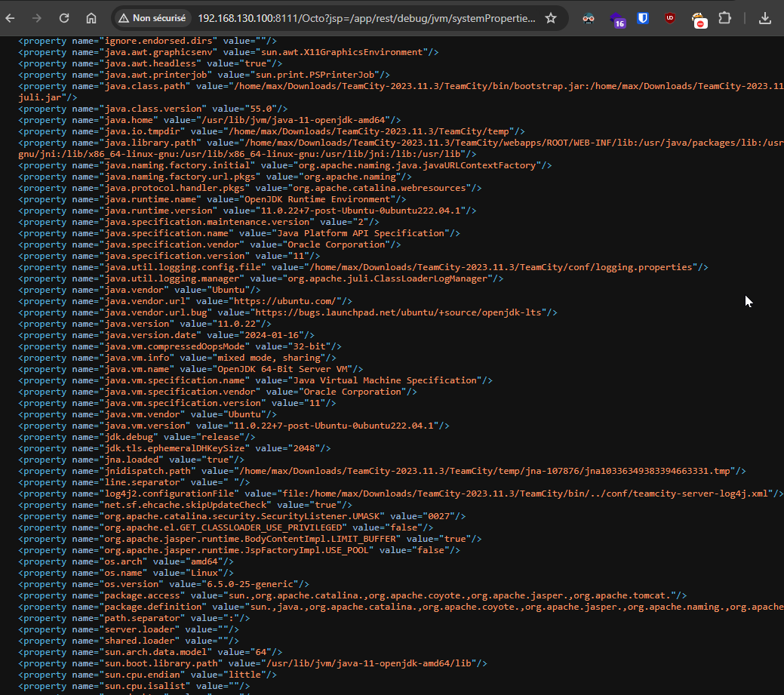Click the jna.loaded property line

[131, 460]
